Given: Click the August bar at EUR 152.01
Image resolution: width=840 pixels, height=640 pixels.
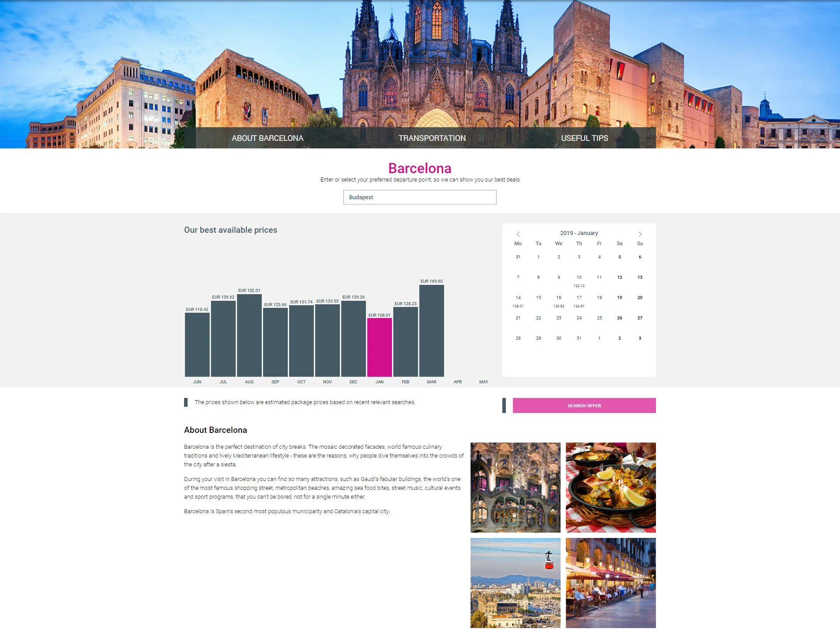Looking at the screenshot, I should coord(249,335).
